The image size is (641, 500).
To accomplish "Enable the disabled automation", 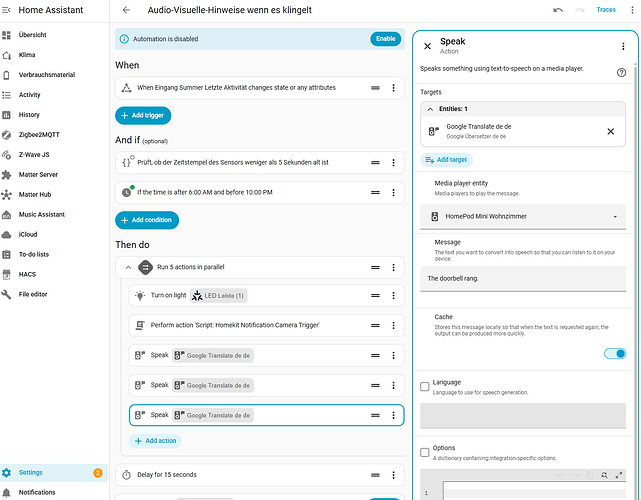I will click(385, 39).
